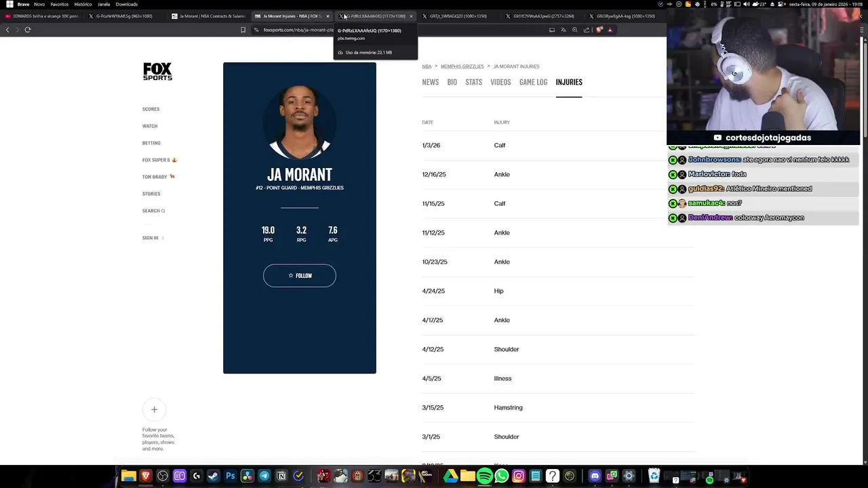Close the G-PdRzLXAAAfeUQ tab

(x=411, y=16)
